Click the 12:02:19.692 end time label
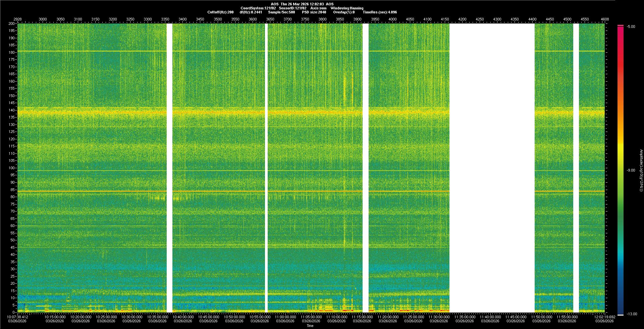Image resolution: width=644 pixels, height=329 pixels. point(604,317)
